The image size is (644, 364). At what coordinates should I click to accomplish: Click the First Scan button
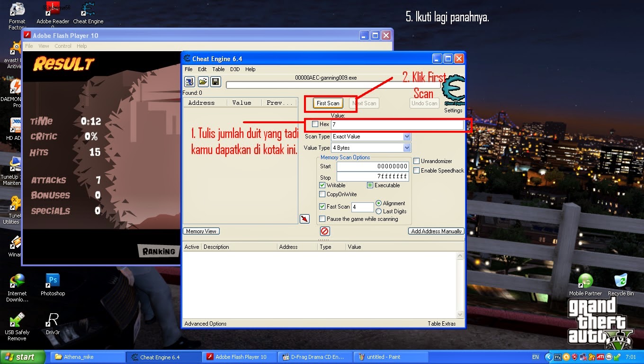[328, 103]
